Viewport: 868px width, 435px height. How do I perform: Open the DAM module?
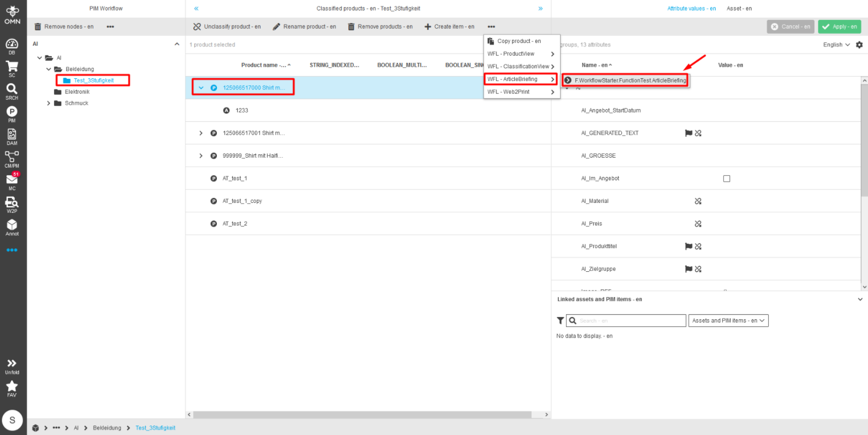click(12, 137)
